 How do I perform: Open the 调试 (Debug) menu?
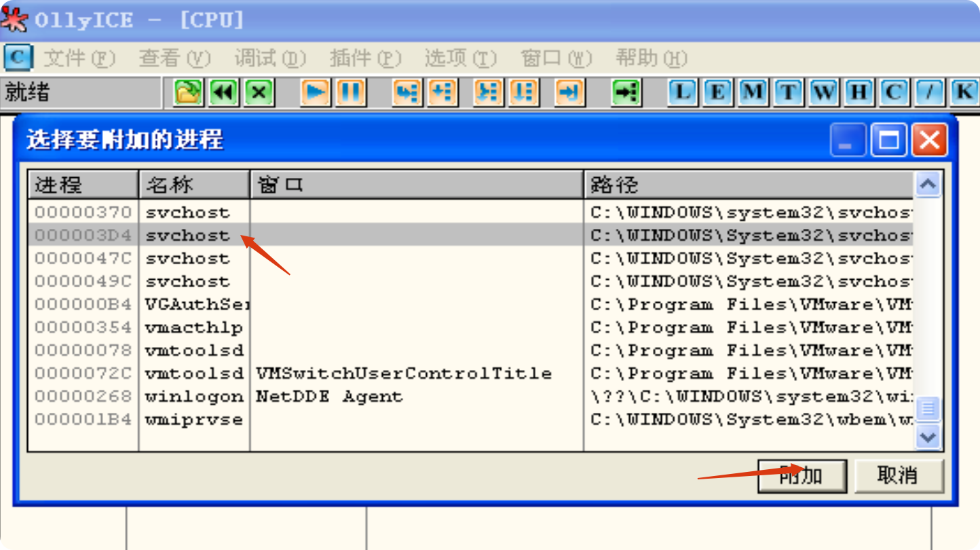[270, 58]
